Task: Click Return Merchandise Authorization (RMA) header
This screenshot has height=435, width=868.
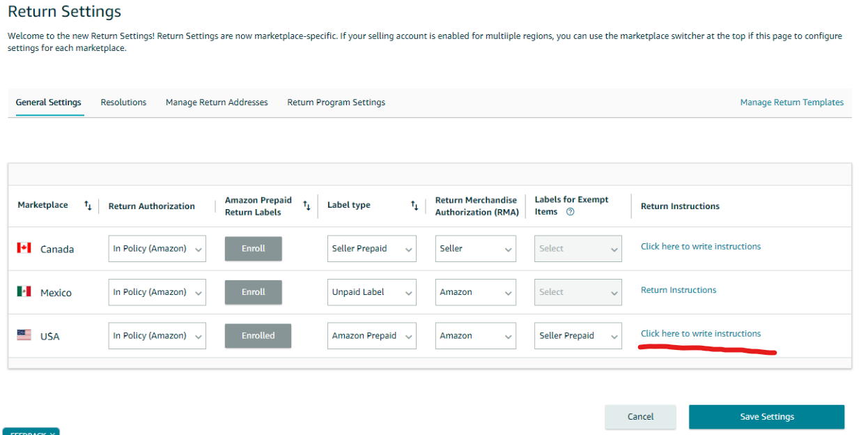Action: [x=477, y=206]
